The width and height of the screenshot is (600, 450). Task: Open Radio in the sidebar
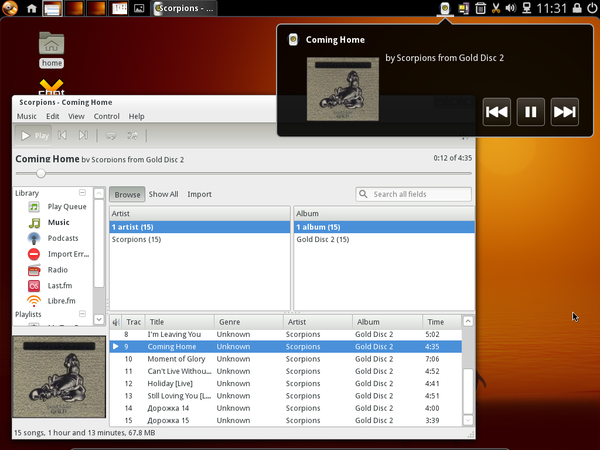[48, 270]
